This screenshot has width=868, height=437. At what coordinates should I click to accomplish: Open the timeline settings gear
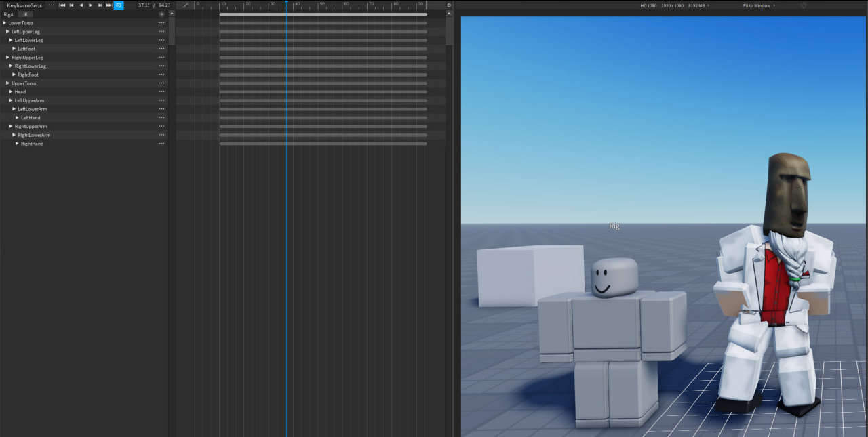[x=448, y=5]
